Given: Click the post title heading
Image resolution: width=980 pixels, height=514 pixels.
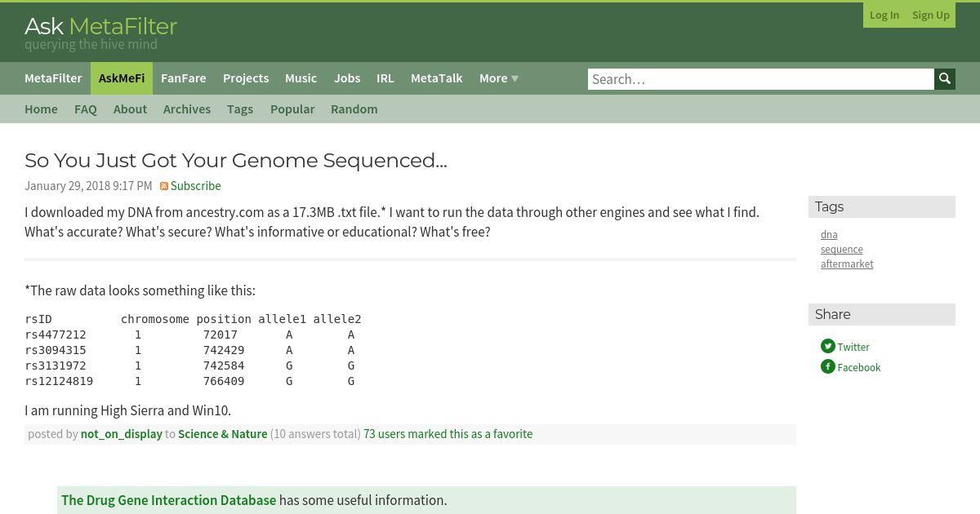Looking at the screenshot, I should tap(236, 161).
